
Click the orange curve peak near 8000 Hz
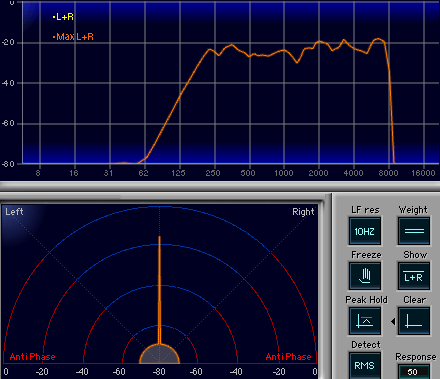click(378, 39)
